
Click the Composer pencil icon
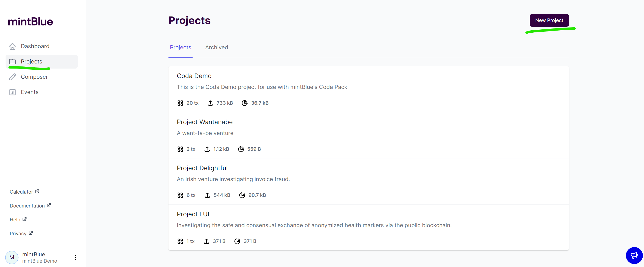(13, 77)
